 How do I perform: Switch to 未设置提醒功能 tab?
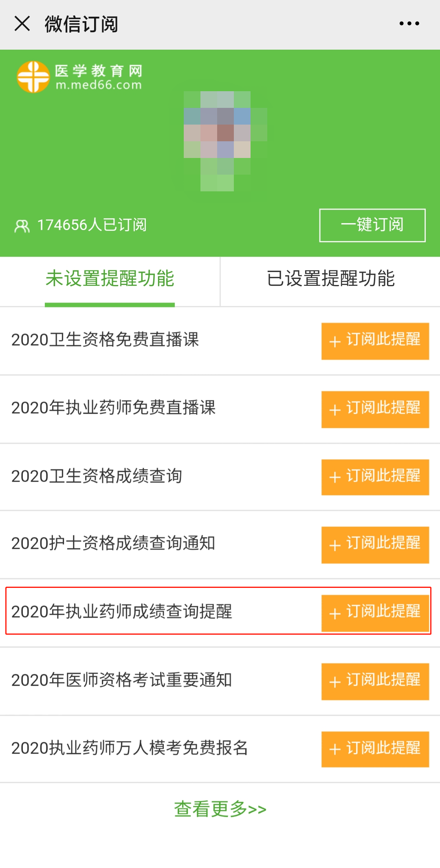[x=110, y=279]
